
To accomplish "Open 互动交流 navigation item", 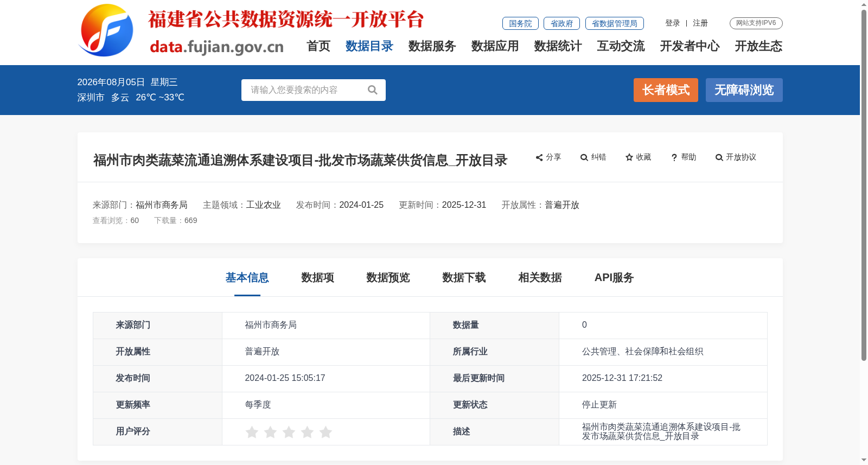I will [x=621, y=46].
